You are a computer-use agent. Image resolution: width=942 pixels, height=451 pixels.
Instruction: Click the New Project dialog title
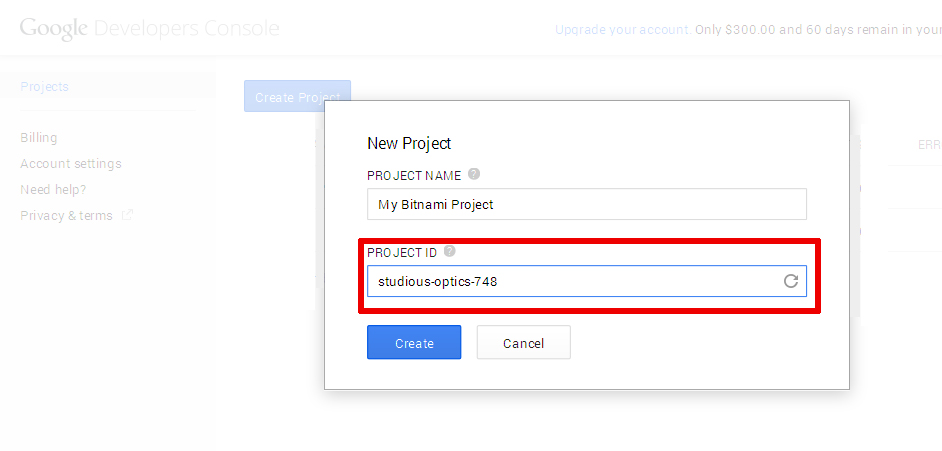tap(409, 144)
